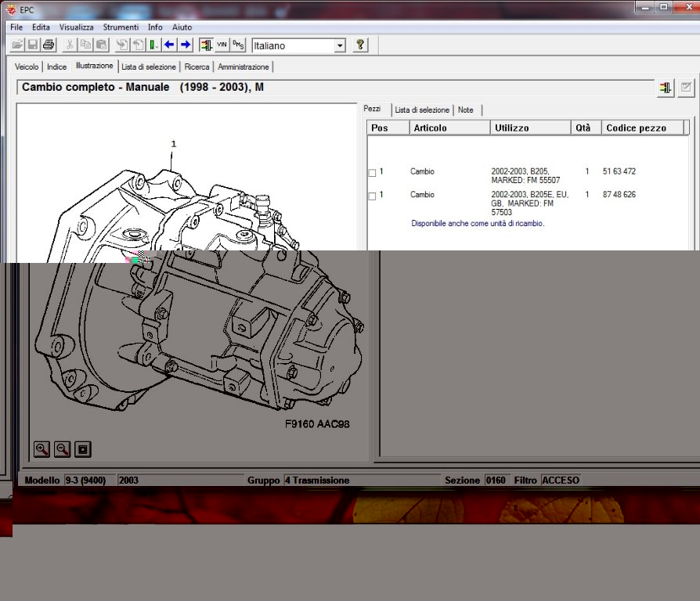Click the Gruppo field 4 Trasmissione

(x=362, y=480)
